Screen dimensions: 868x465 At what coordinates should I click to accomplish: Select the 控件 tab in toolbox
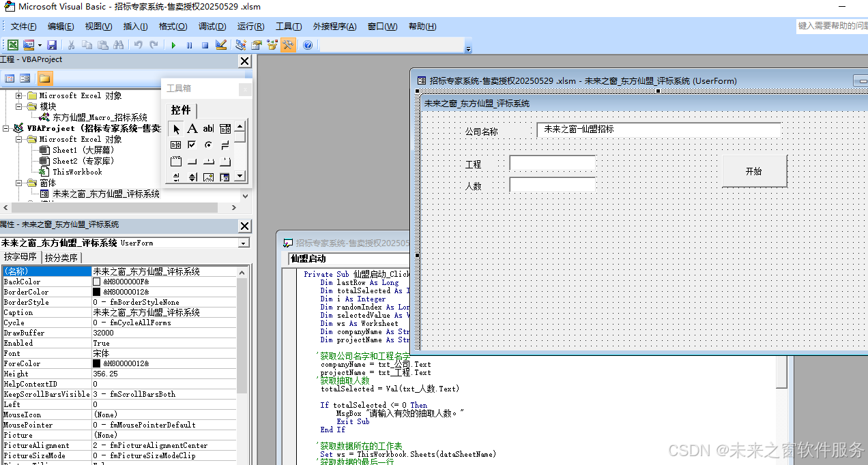click(181, 110)
